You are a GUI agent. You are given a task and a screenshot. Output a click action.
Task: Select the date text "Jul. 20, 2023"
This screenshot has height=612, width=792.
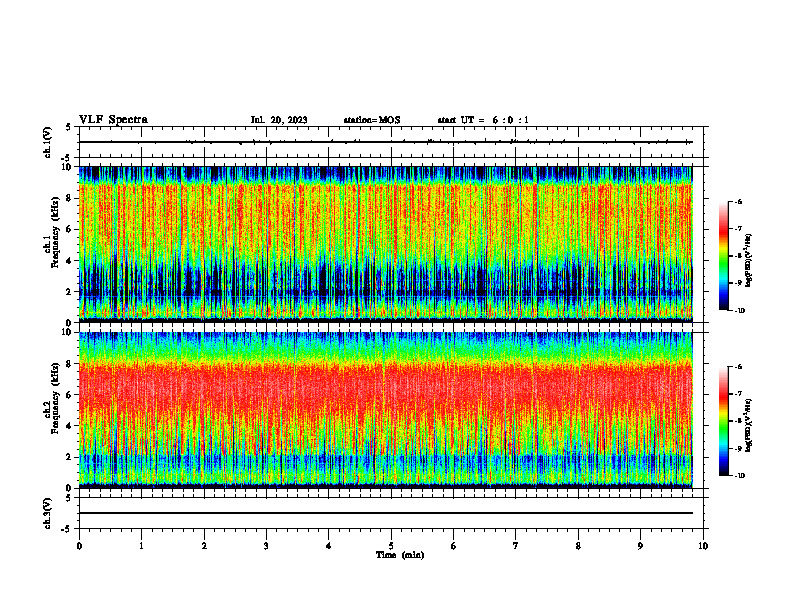tap(279, 120)
